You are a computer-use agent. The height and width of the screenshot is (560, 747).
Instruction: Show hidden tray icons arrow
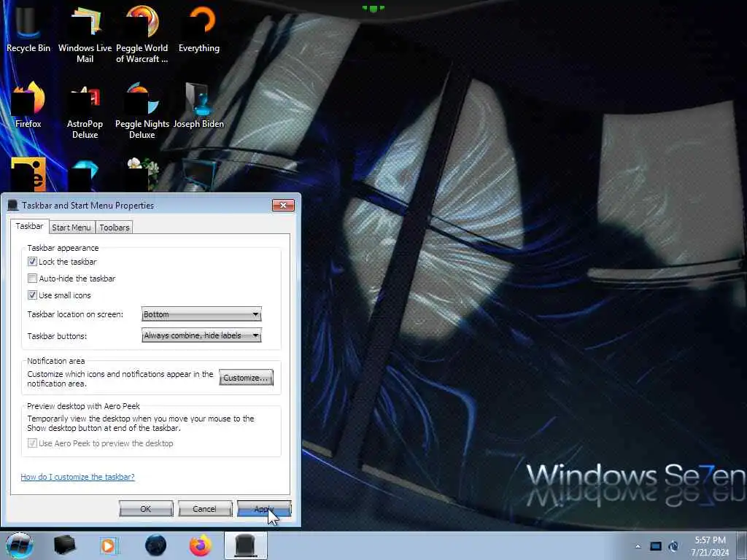coord(638,546)
